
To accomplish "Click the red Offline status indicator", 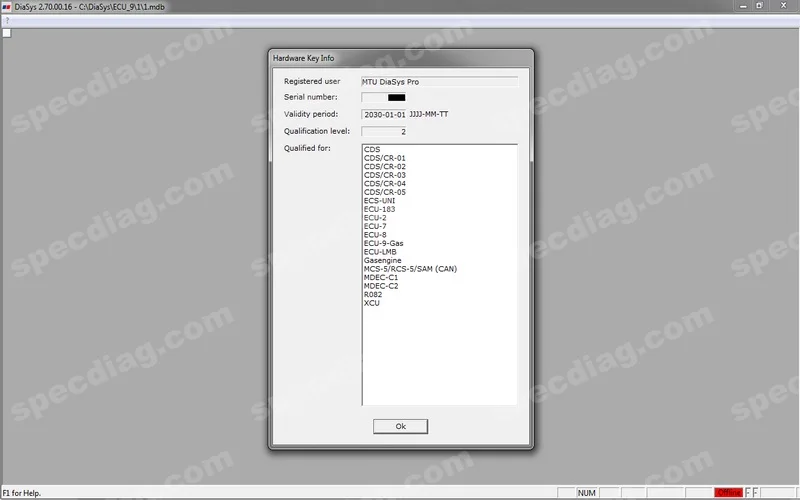I will 728,492.
